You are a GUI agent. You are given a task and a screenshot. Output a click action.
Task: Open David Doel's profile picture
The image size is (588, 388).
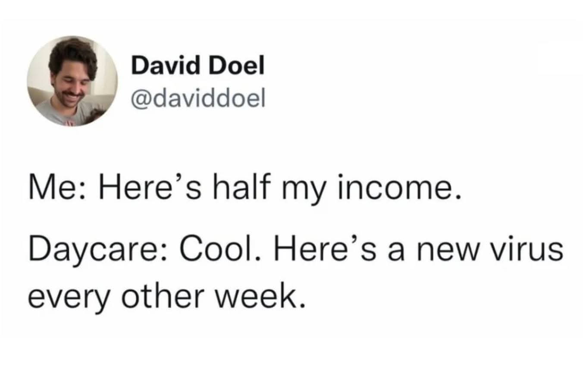click(72, 81)
